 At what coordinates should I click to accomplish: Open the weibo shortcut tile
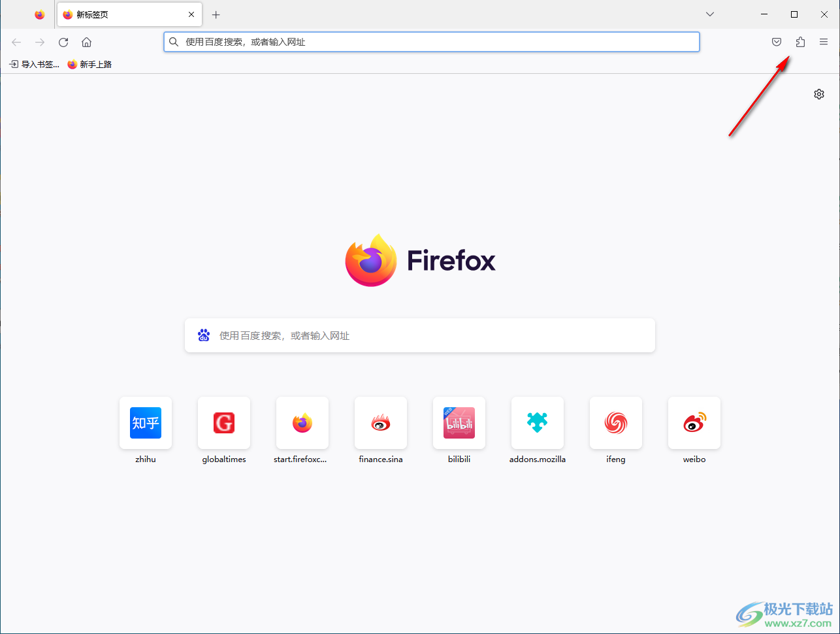694,423
